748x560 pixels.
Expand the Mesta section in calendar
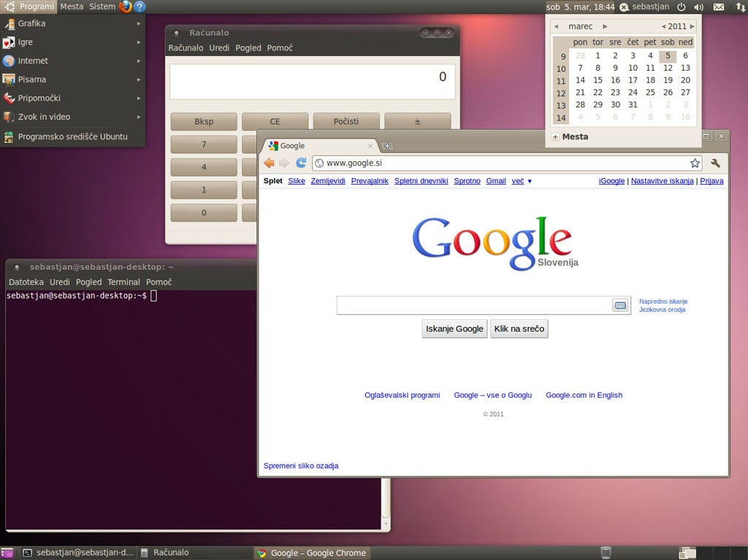pos(555,137)
